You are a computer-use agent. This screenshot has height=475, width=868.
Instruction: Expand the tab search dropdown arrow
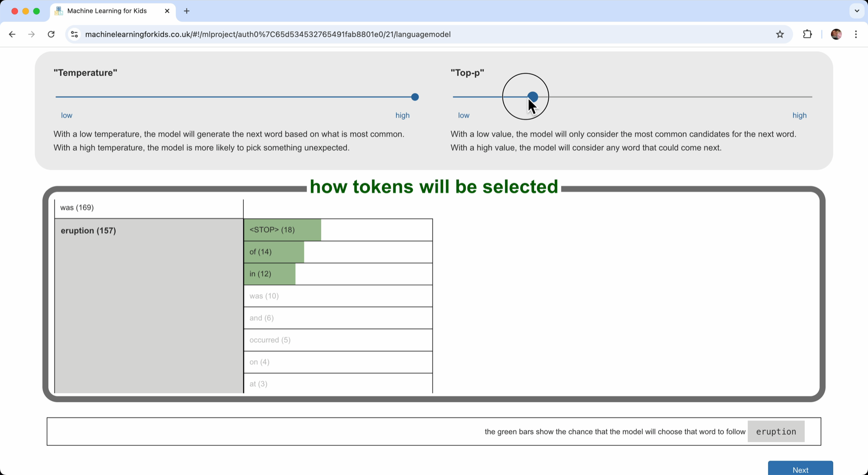click(856, 11)
